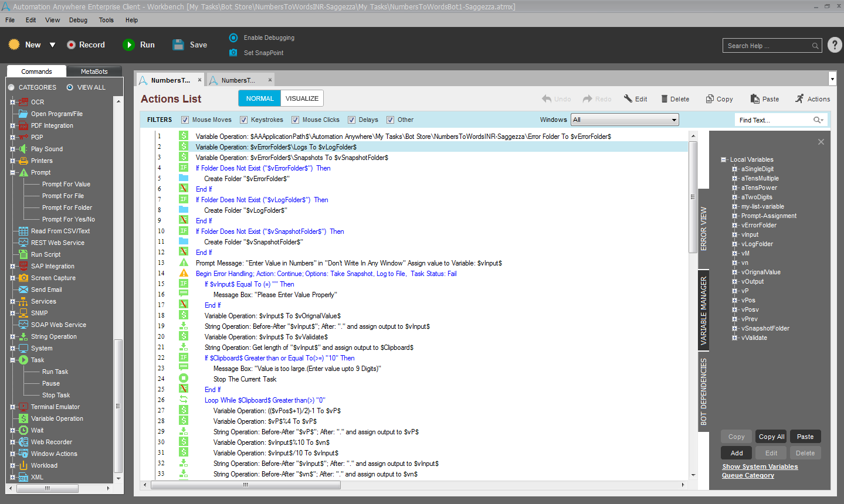Screen dimensions: 844x504
Task: Open the Show System Variables link
Action: 760,466
